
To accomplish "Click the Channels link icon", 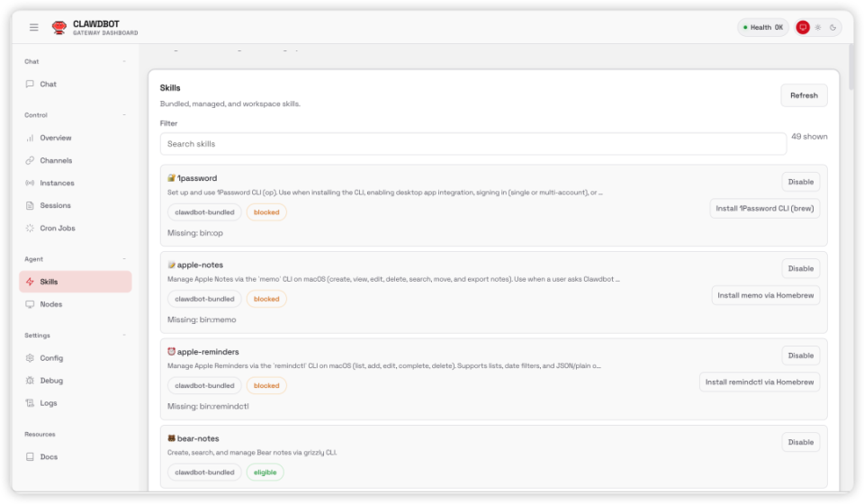I will [x=31, y=161].
